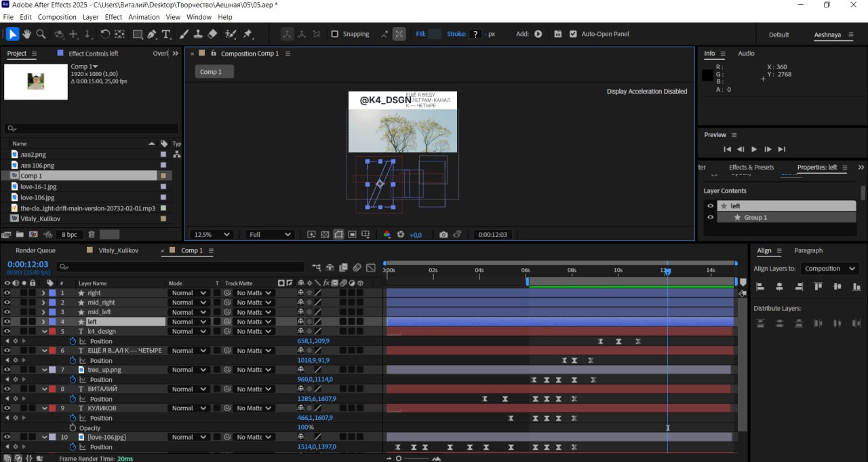Switch to the Vitaly_Kulikov timeline tab
Image resolution: width=868 pixels, height=462 pixels.
click(x=118, y=250)
